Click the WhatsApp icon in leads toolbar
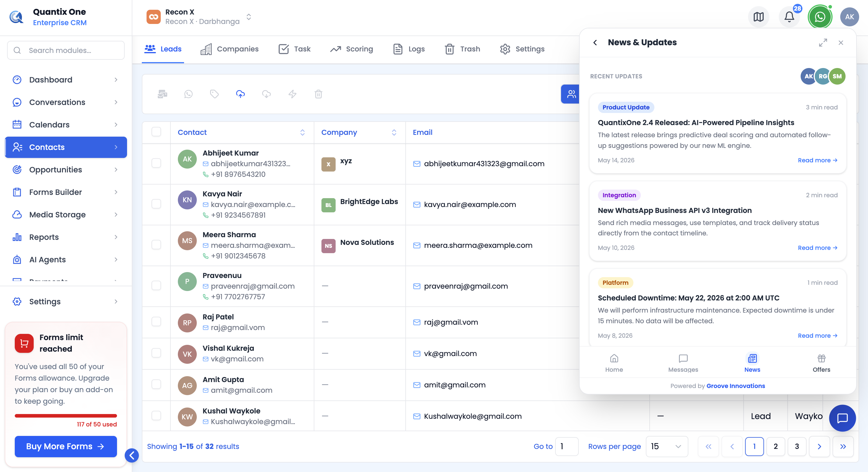The height and width of the screenshot is (472, 868). (188, 94)
